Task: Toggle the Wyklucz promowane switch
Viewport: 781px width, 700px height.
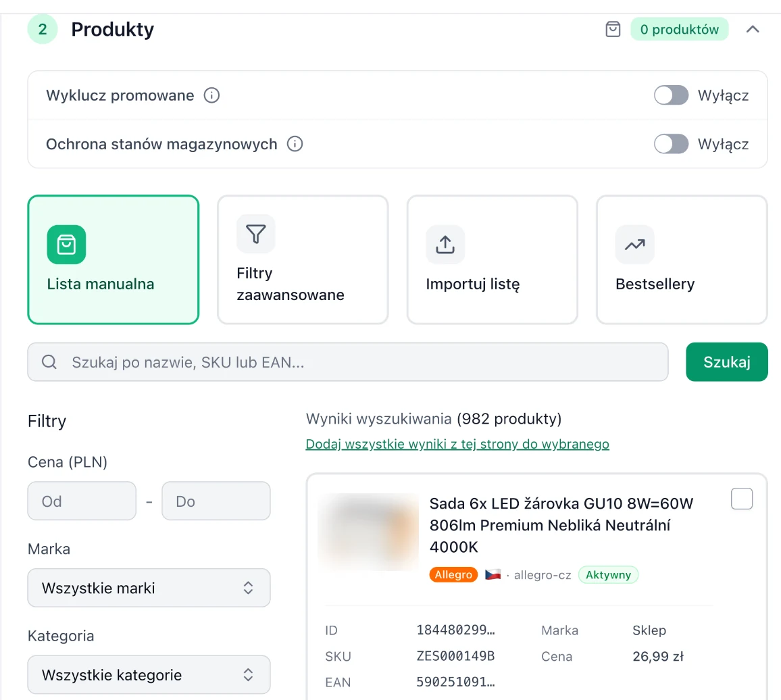Action: pyautogui.click(x=671, y=95)
